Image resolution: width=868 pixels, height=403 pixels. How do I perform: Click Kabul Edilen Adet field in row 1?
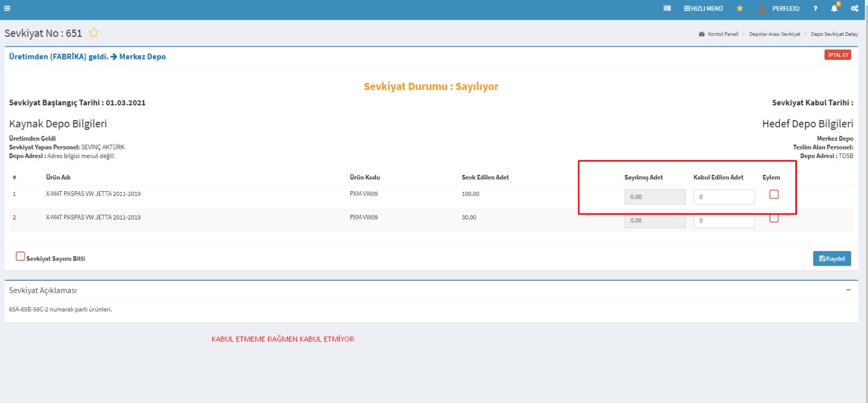[724, 197]
